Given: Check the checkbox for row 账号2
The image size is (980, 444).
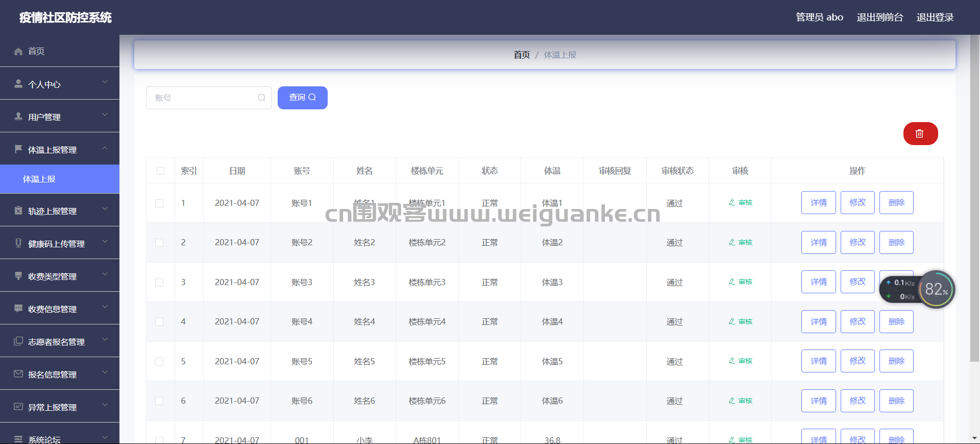Looking at the screenshot, I should coord(159,243).
